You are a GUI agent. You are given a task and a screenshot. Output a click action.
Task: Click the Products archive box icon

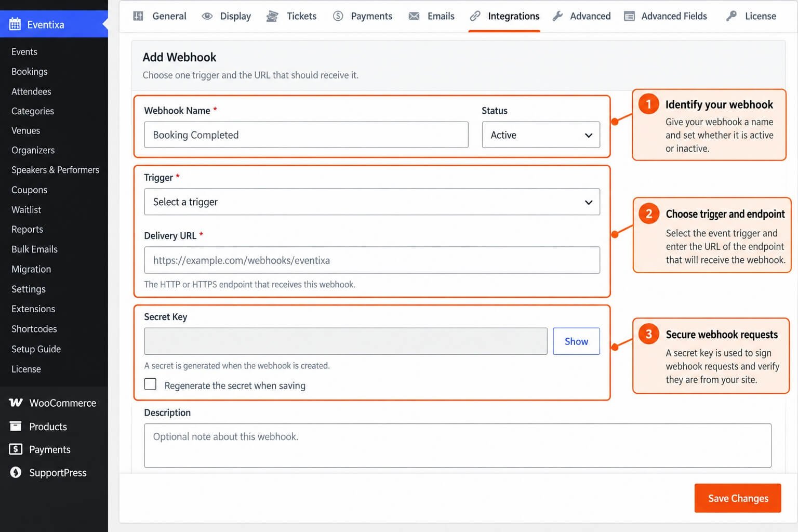pos(16,427)
